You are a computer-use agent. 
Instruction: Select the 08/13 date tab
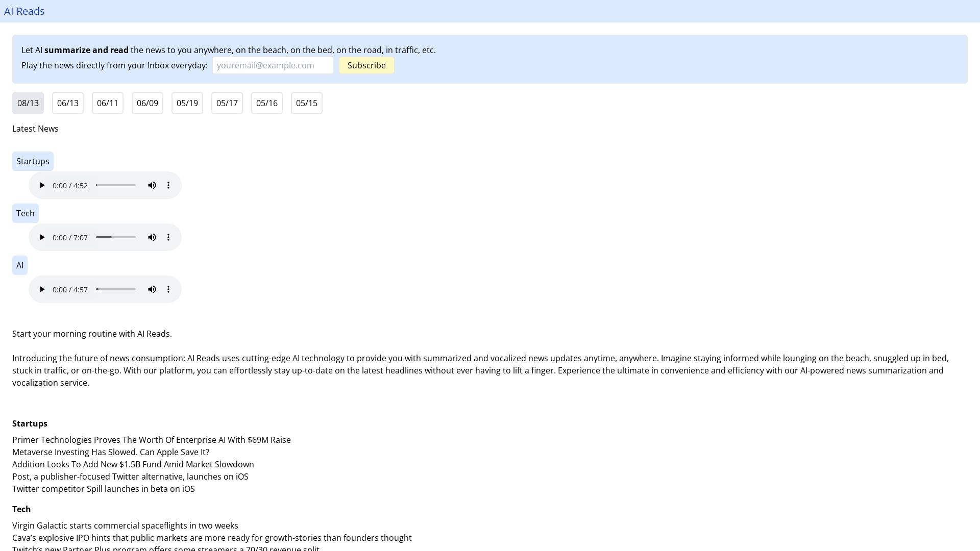coord(28,104)
